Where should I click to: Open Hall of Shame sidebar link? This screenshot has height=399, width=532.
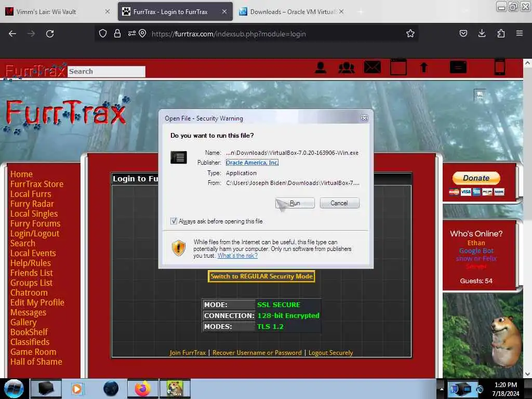tap(36, 362)
